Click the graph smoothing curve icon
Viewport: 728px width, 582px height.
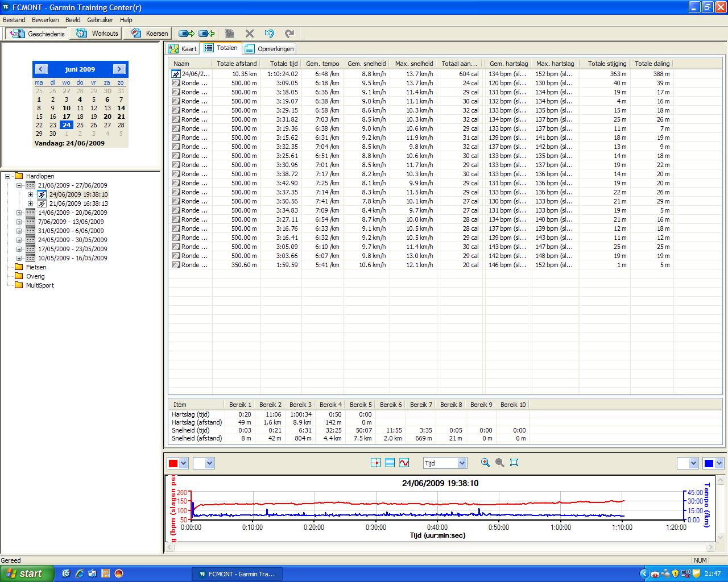[404, 463]
